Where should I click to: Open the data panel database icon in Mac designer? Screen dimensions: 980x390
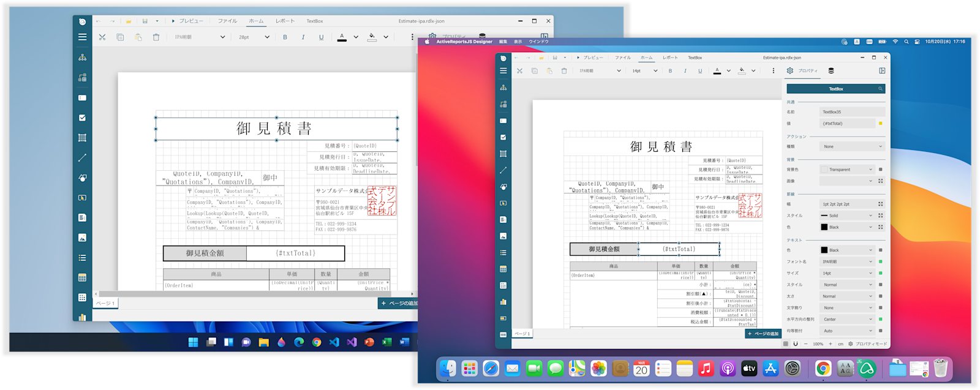(x=831, y=71)
